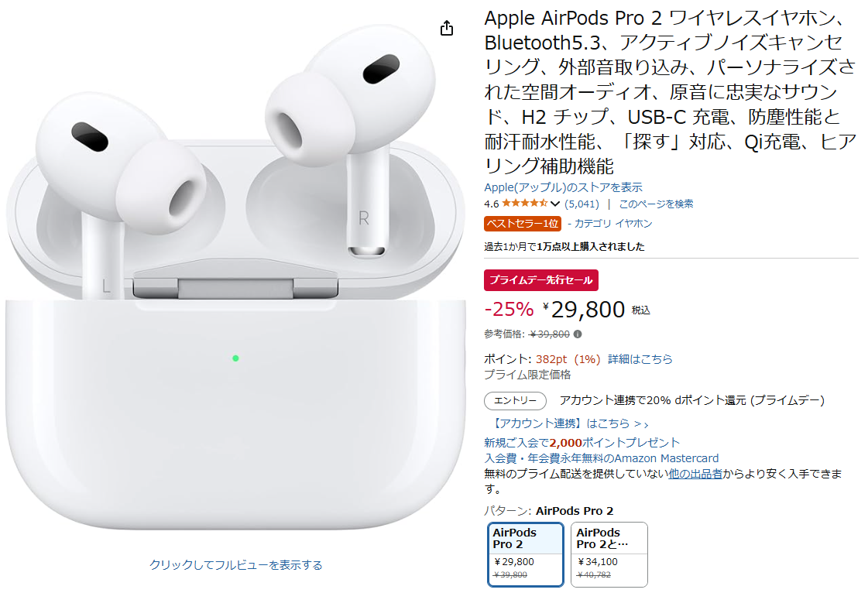Viewport: 868px width, 593px height.
Task: Click the info icon beside reference price
Action: coord(578,334)
